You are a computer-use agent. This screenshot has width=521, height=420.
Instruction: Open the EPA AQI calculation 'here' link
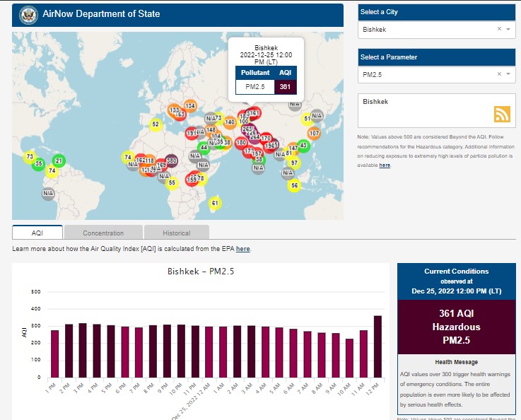(x=242, y=249)
